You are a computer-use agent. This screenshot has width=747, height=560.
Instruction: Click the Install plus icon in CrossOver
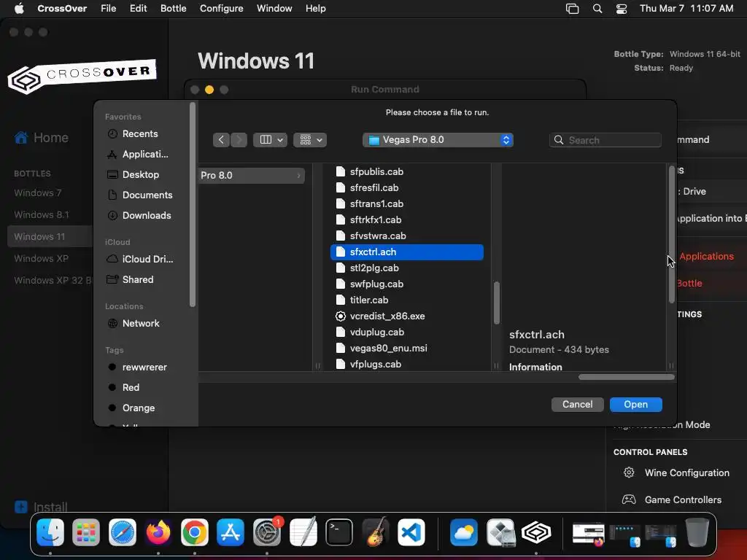pos(21,507)
